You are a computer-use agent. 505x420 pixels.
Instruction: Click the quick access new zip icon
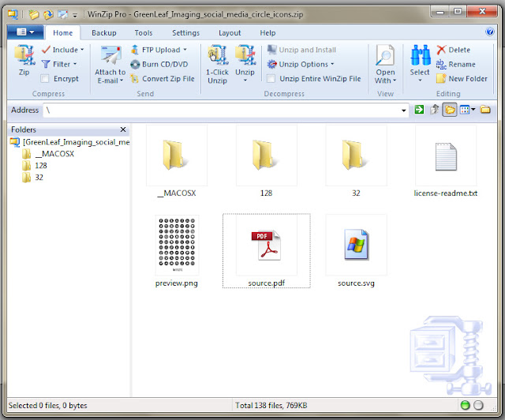click(33, 14)
